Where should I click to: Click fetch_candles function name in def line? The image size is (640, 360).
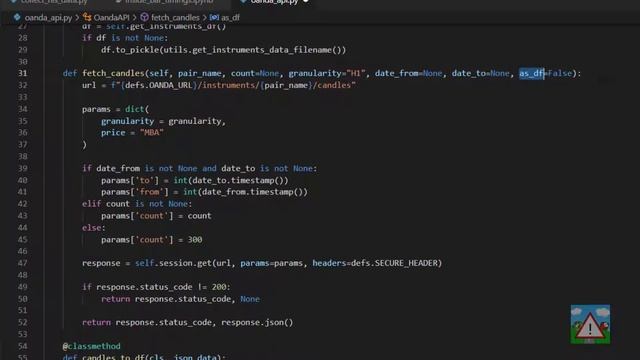[x=113, y=73]
